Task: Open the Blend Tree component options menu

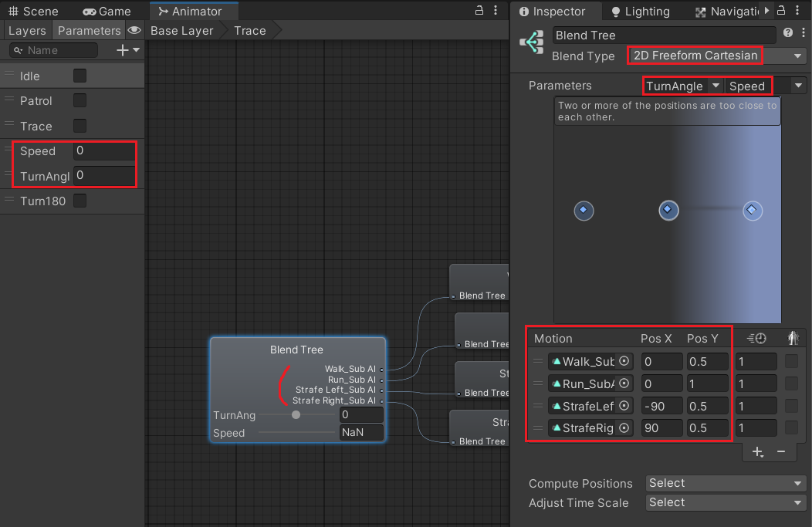Action: (x=804, y=32)
